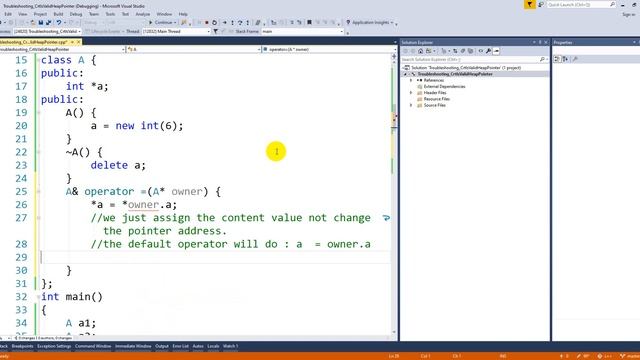Click the Step Into arrow icon
The image size is (640, 360).
[x=232, y=22]
